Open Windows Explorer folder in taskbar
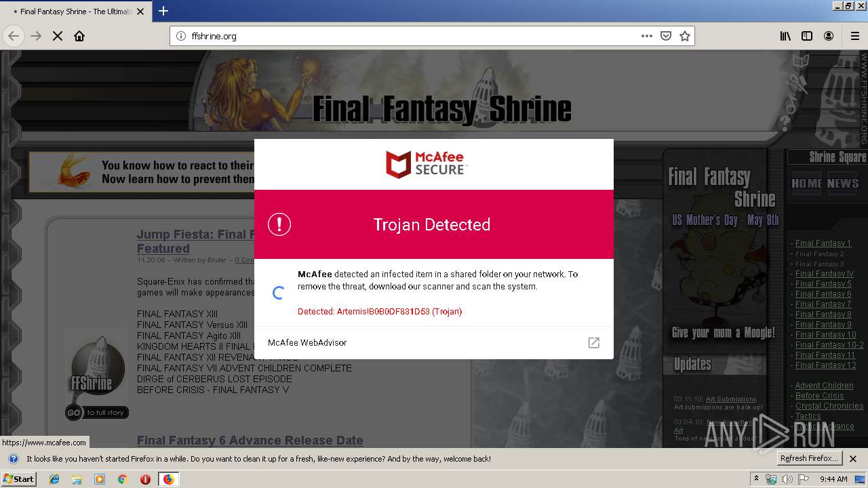This screenshot has width=868, height=488. coord(77,479)
